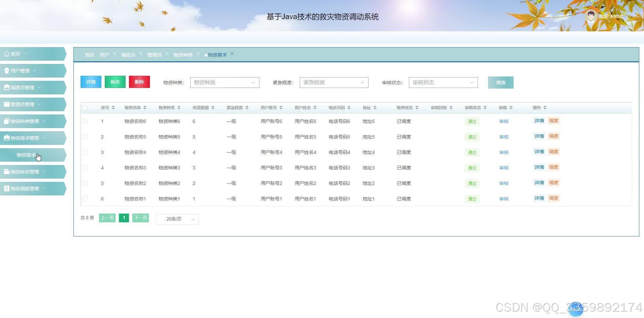Select 物资需求 sidebar submenu item
Image resolution: width=644 pixels, height=318 pixels.
click(33, 155)
